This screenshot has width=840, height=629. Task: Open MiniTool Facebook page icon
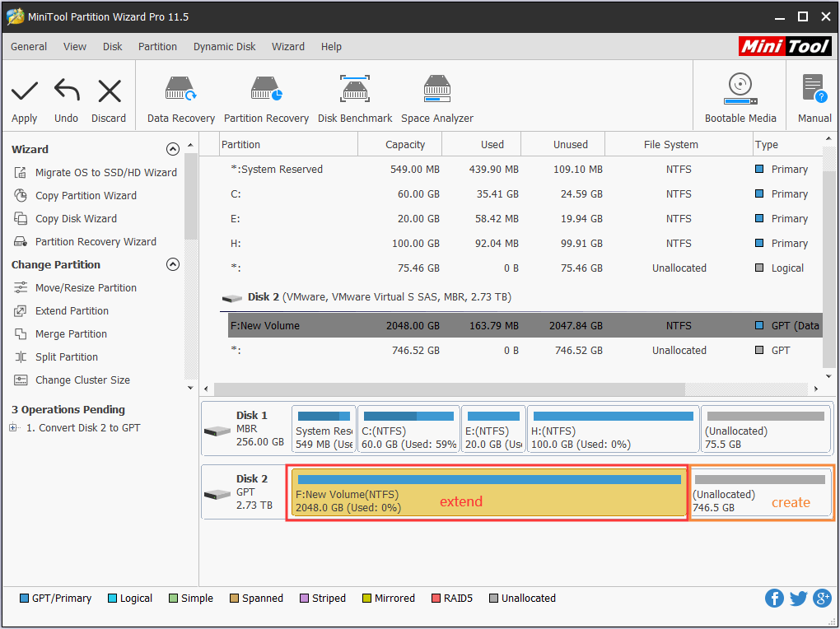tap(774, 598)
